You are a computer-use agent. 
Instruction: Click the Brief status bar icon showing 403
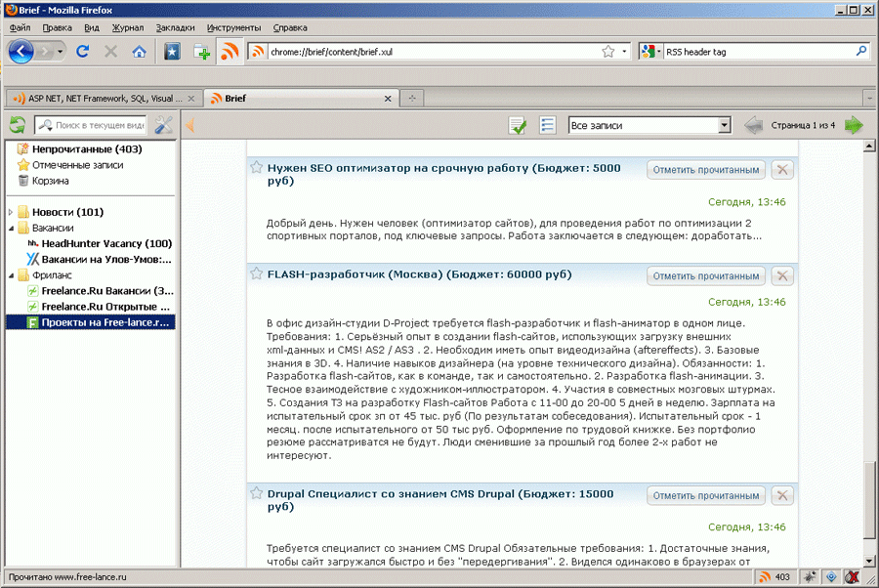pyautogui.click(x=774, y=577)
